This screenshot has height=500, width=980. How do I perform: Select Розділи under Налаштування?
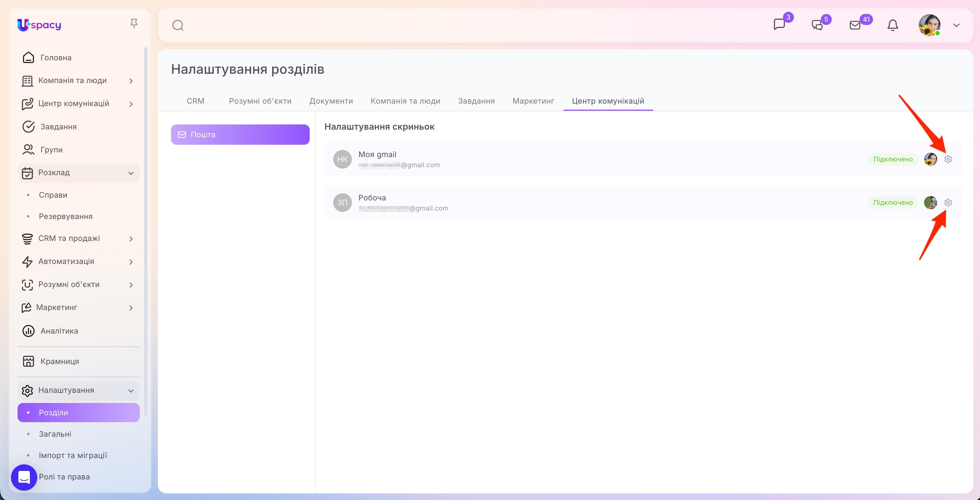point(78,413)
